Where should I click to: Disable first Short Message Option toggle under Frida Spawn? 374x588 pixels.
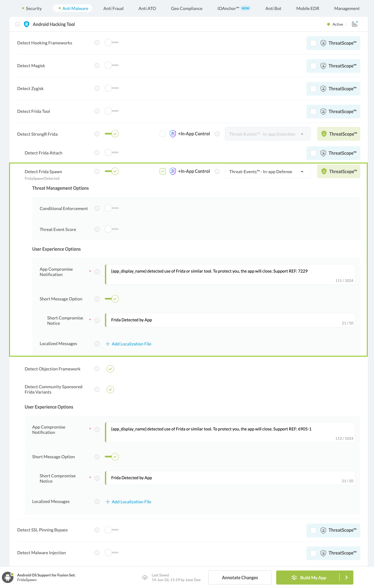pyautogui.click(x=112, y=299)
